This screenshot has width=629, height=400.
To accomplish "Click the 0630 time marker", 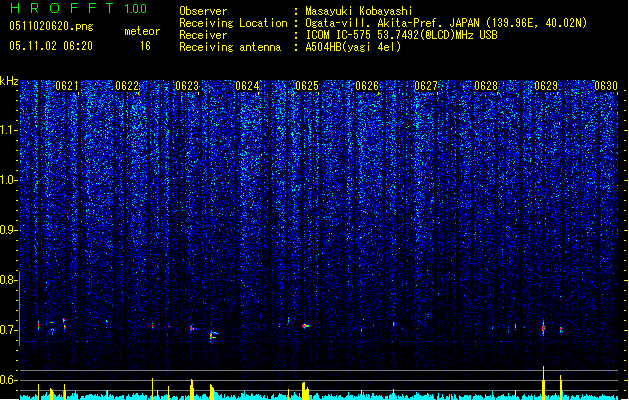I will pos(606,86).
